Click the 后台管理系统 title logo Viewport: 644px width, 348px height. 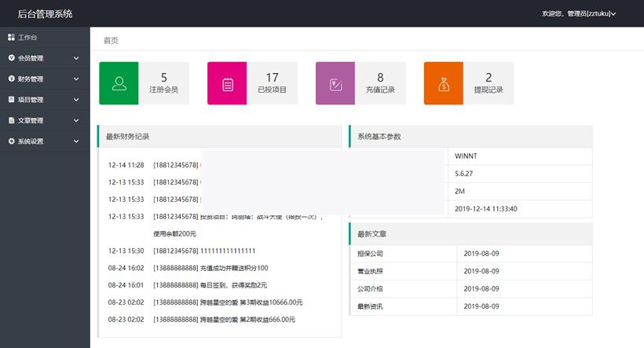45,13
